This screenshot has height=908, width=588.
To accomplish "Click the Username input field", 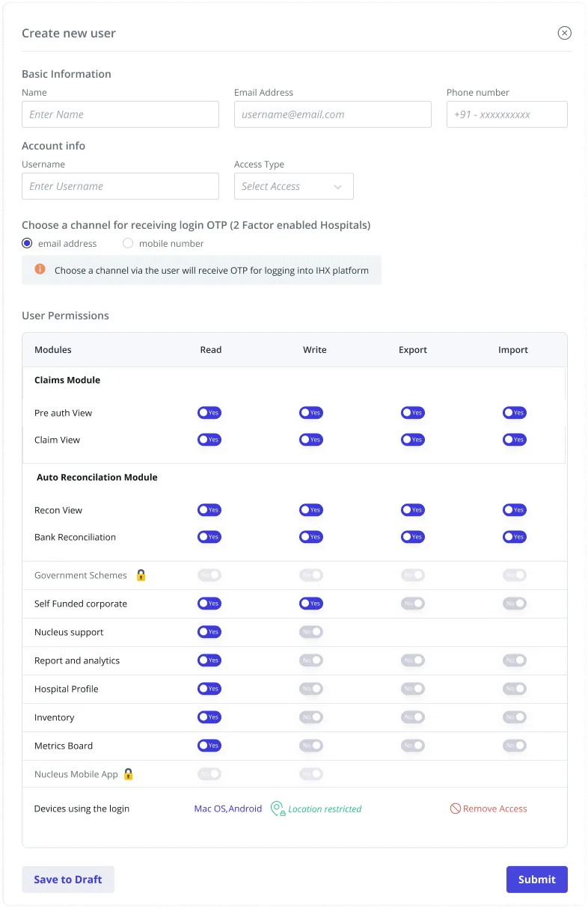I will 120,186.
